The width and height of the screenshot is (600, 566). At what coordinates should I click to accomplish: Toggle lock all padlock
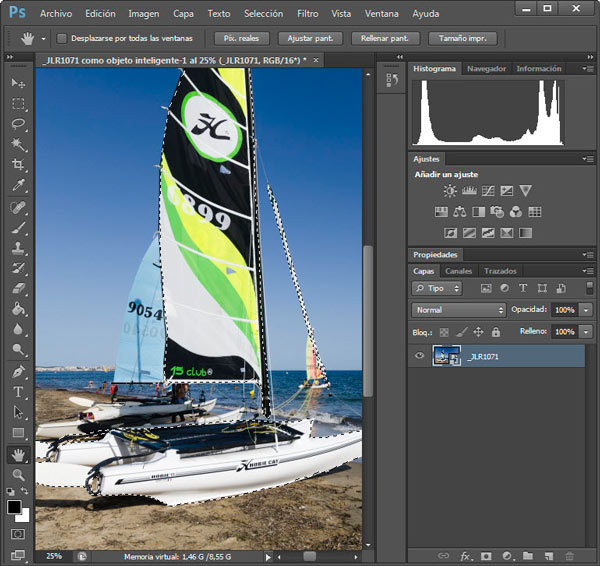click(x=496, y=332)
